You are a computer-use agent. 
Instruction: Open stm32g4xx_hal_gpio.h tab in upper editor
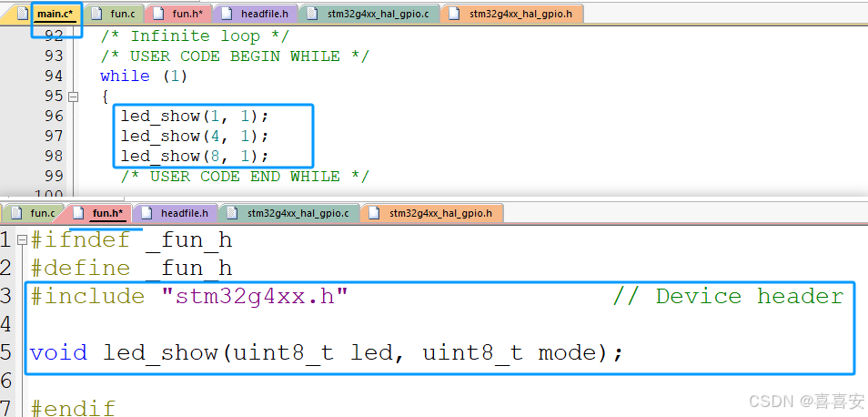pyautogui.click(x=512, y=14)
